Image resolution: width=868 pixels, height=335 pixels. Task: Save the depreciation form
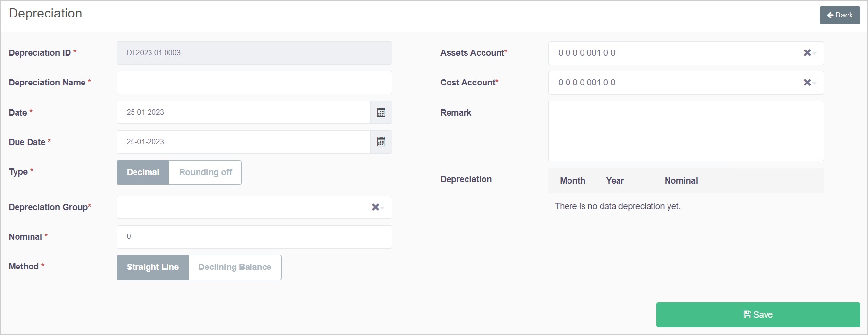tap(758, 315)
